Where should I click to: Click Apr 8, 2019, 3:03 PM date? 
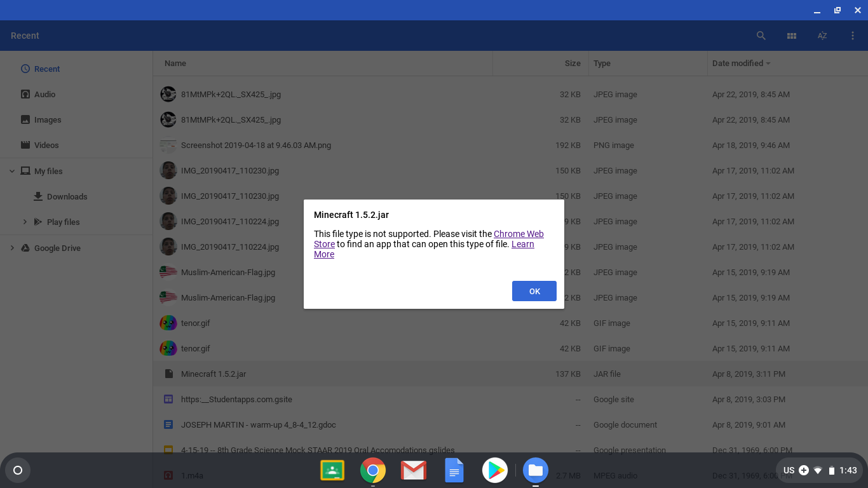point(749,399)
